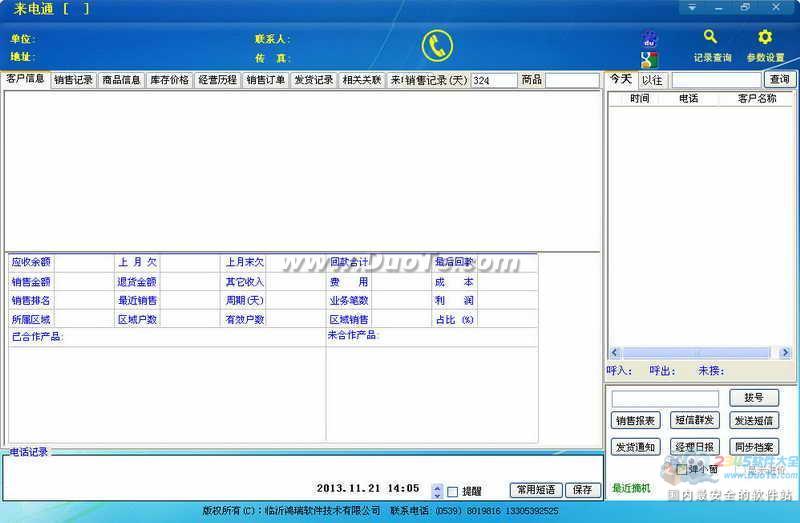800x523 pixels.
Task: Click left arrow of call list scrollbar
Action: coord(615,353)
